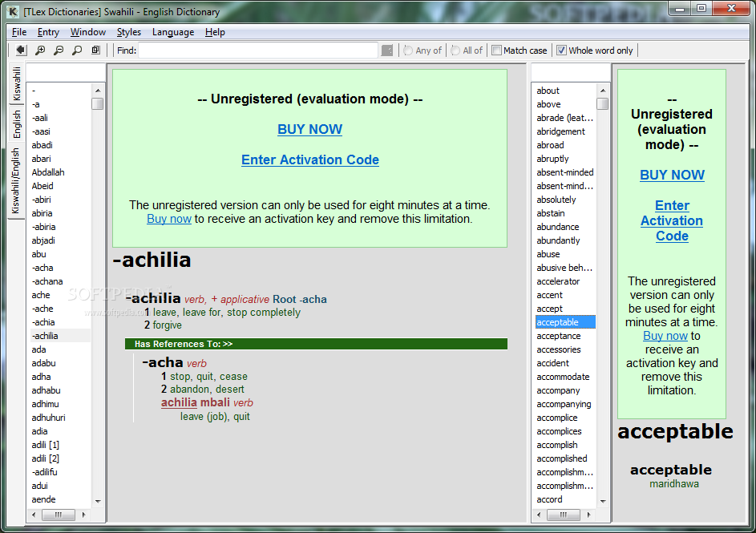Click 'Buy now' link in right panel text
The height and width of the screenshot is (533, 756).
[665, 336]
